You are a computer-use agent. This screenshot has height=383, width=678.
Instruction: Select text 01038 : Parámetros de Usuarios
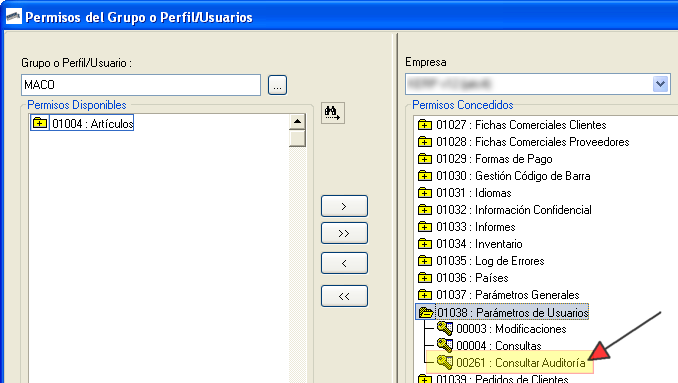[x=512, y=312]
